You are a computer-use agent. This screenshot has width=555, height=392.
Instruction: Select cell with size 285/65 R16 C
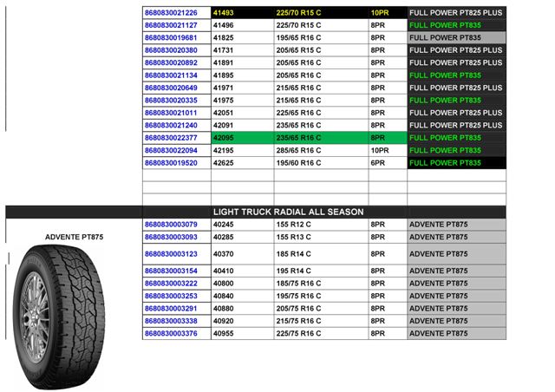(x=321, y=151)
